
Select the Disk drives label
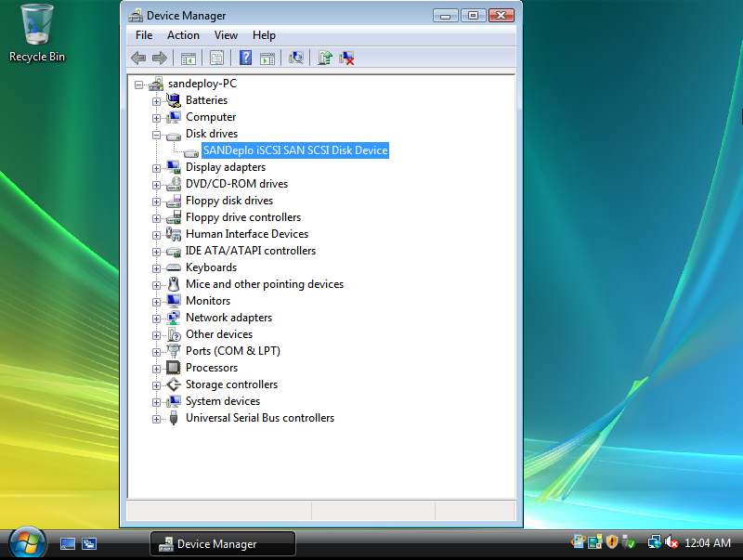212,134
